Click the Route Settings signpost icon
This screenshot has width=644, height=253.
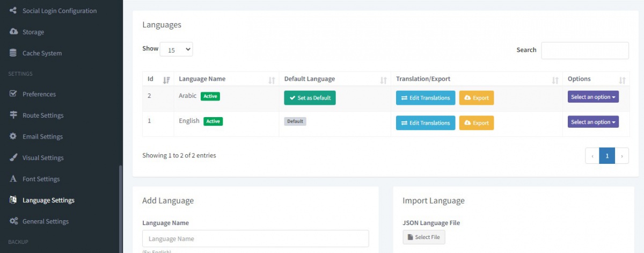click(x=13, y=115)
